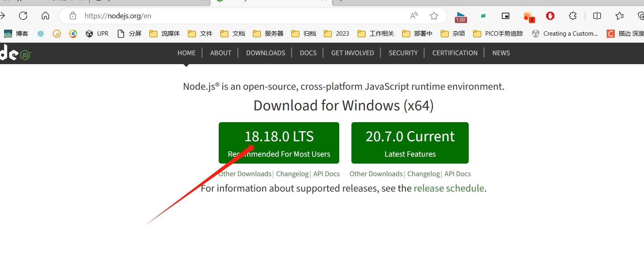Open the PICO手势追踪 bookmark folder
This screenshot has height=274, width=644.
(498, 34)
